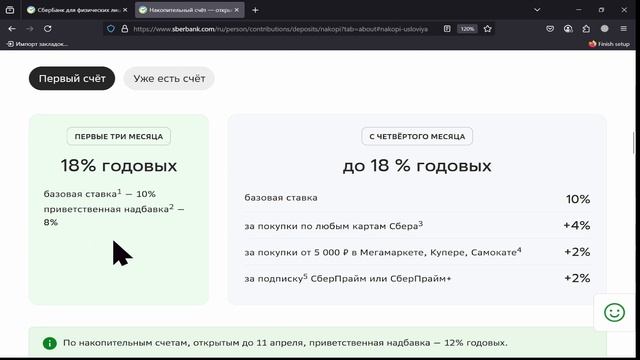This screenshot has width=640, height=360.
Task: Restore down the Firefox window
Action: pyautogui.click(x=601, y=10)
